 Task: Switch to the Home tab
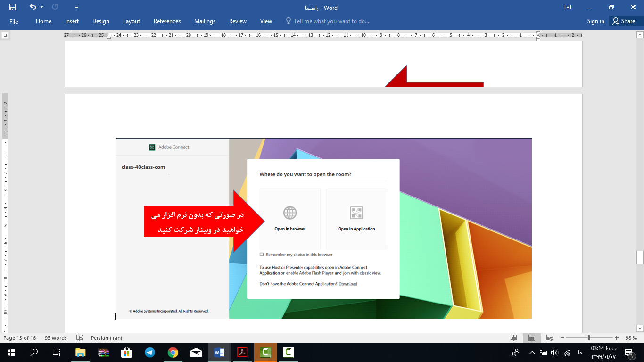click(x=44, y=21)
